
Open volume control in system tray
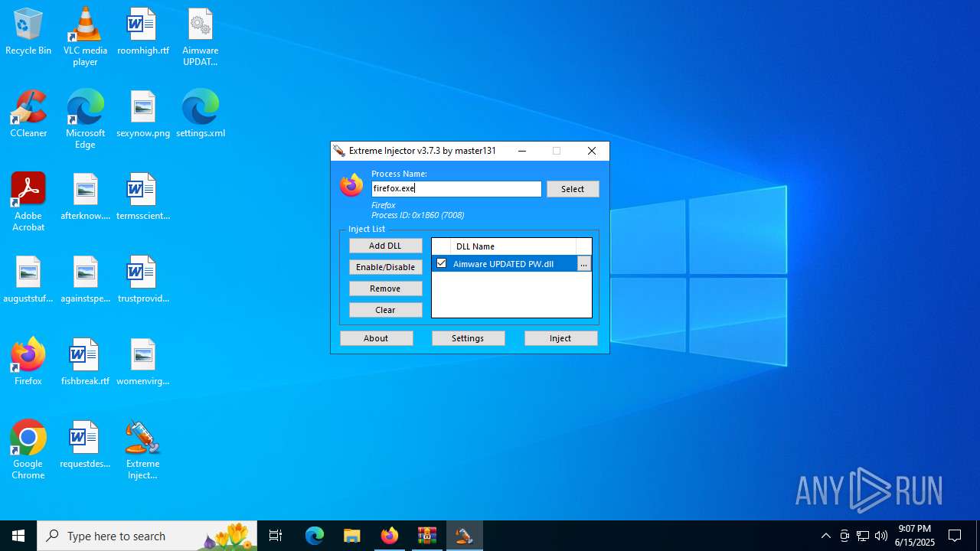pyautogui.click(x=881, y=536)
